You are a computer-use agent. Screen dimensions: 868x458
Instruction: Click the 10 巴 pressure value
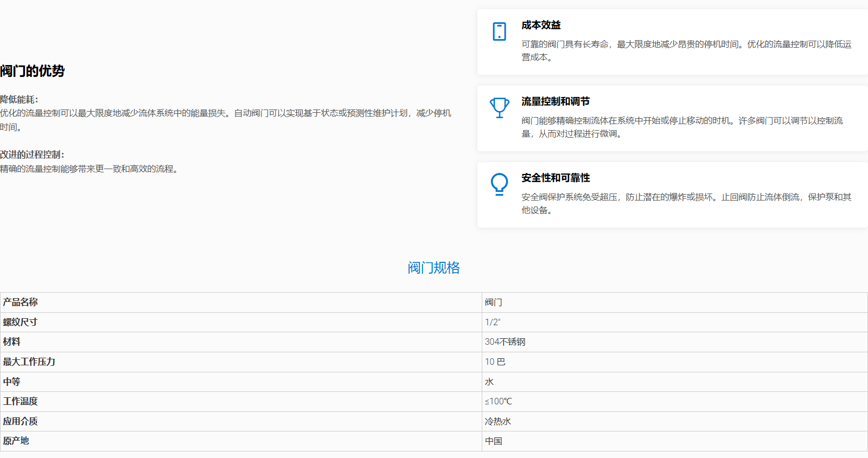point(495,362)
